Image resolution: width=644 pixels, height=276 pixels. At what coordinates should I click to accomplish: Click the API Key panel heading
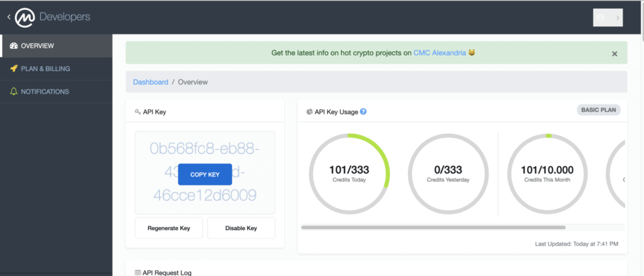click(155, 112)
